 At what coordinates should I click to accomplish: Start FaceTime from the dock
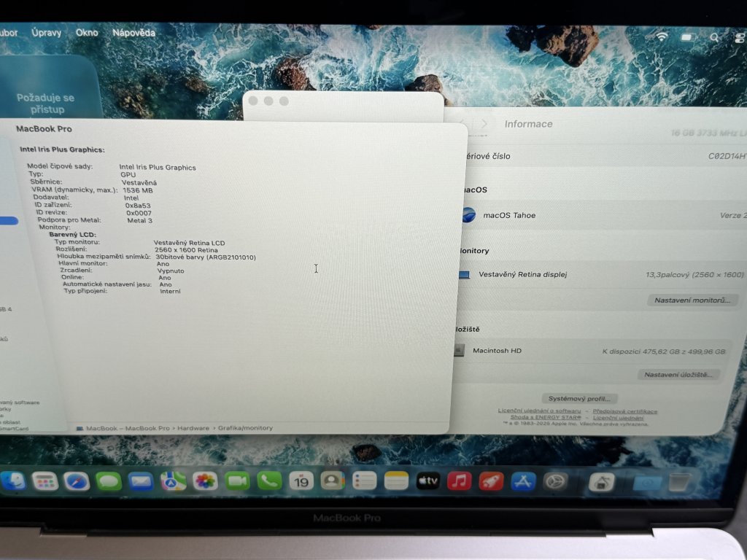pos(237,481)
